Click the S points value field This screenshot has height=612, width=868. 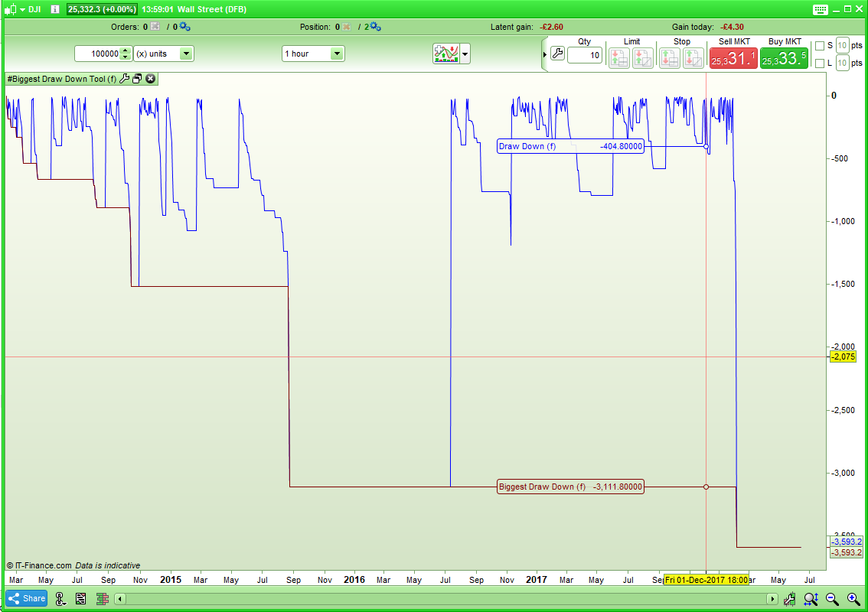click(x=842, y=45)
